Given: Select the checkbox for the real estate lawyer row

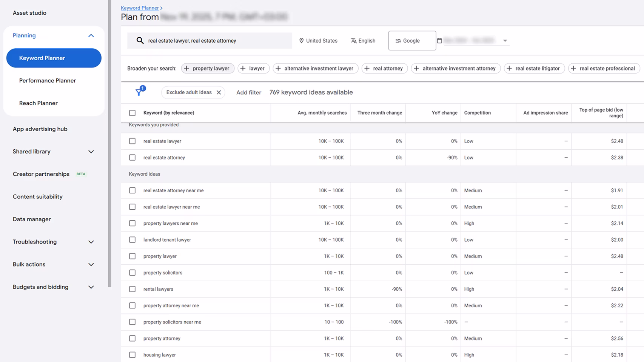Looking at the screenshot, I should (132, 141).
